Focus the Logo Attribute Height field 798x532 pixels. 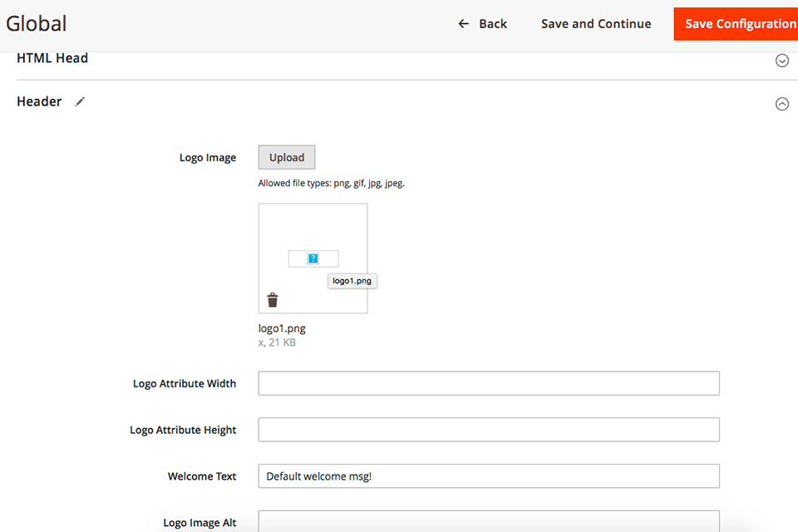click(x=489, y=430)
